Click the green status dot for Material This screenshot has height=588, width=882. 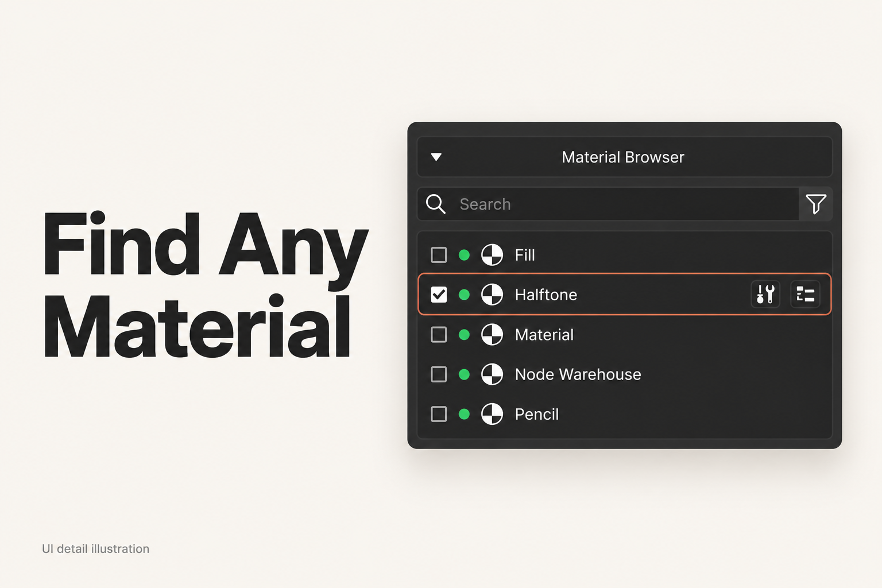coord(465,335)
